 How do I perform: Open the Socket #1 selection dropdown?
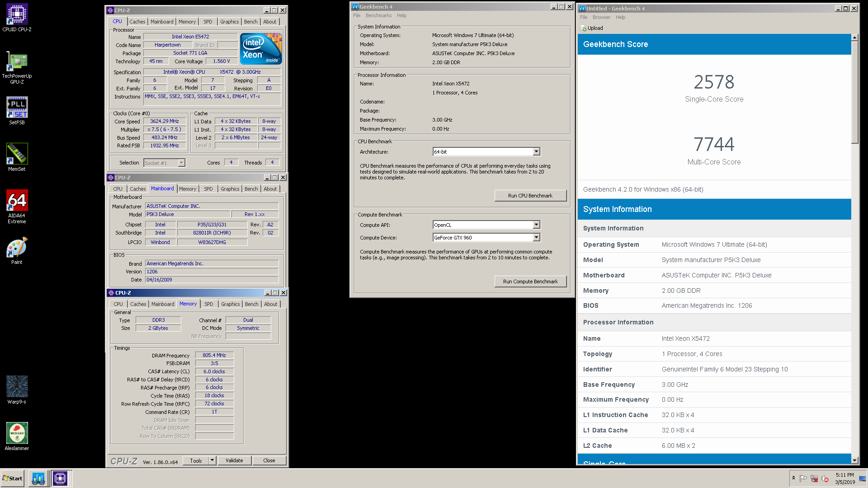pyautogui.click(x=181, y=163)
